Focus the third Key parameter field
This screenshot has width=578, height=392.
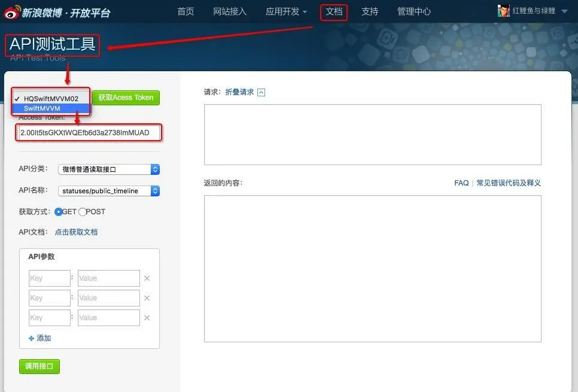[x=50, y=318]
